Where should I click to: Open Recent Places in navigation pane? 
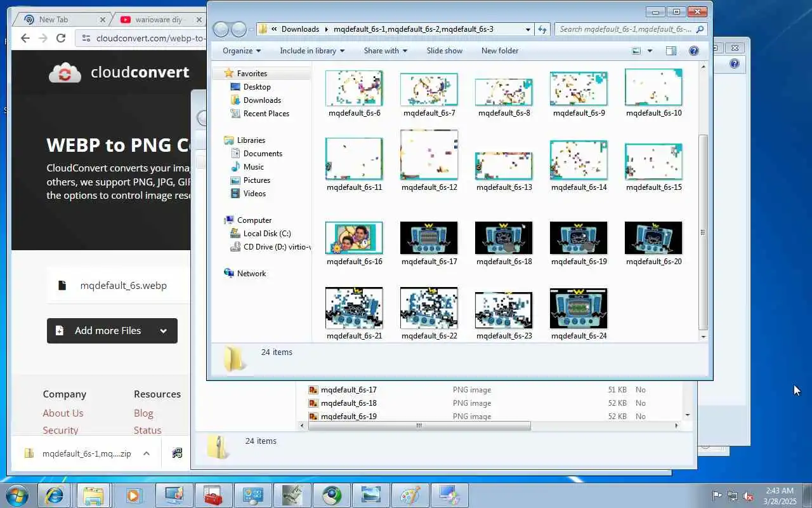tap(266, 114)
